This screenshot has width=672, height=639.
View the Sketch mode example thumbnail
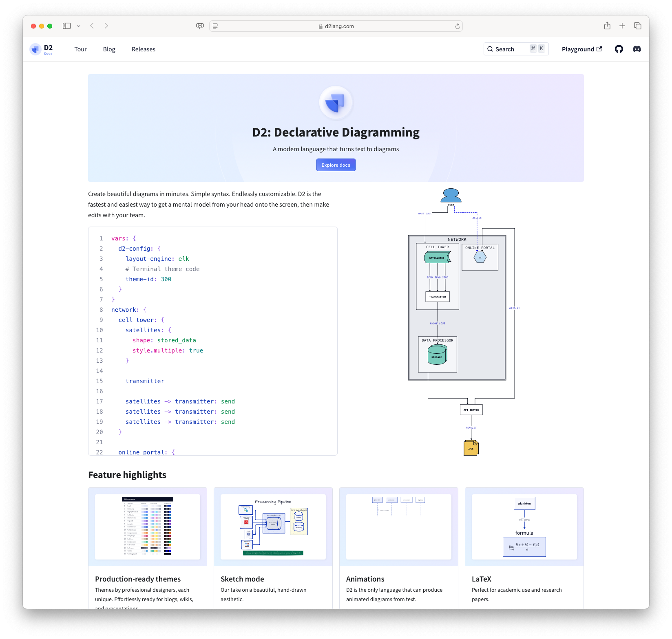(x=273, y=527)
